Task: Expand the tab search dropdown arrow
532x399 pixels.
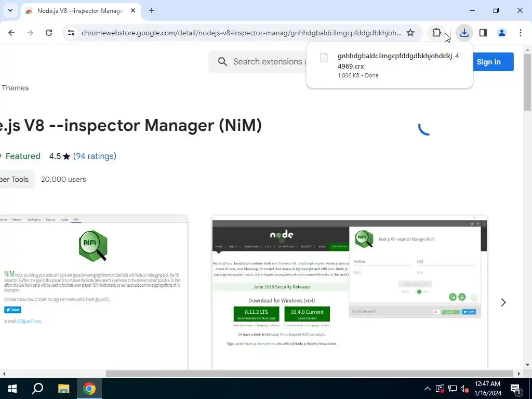Action: click(10, 10)
